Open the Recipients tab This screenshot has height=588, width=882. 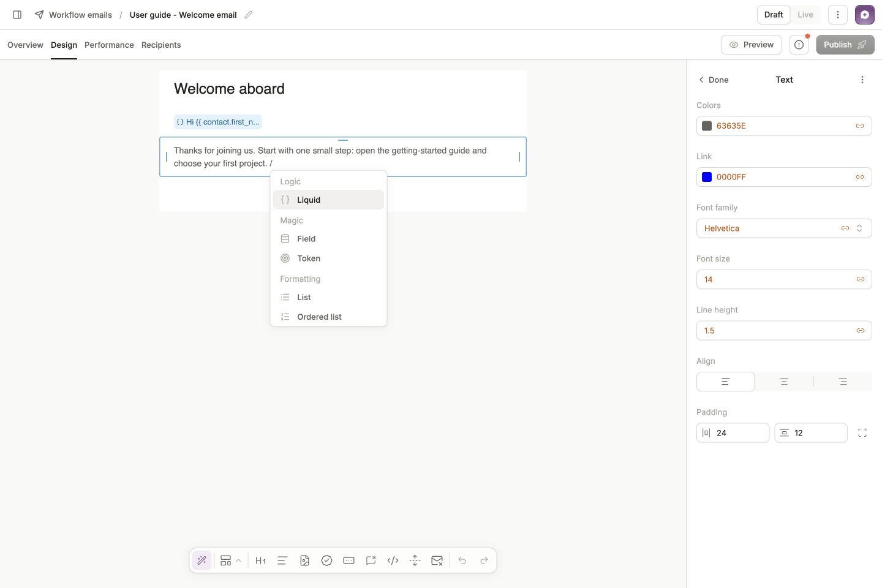(x=161, y=45)
